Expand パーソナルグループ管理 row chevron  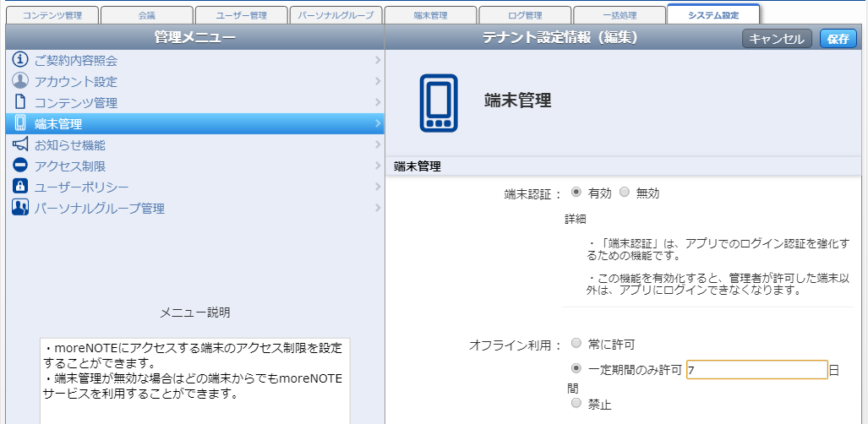[x=378, y=208]
